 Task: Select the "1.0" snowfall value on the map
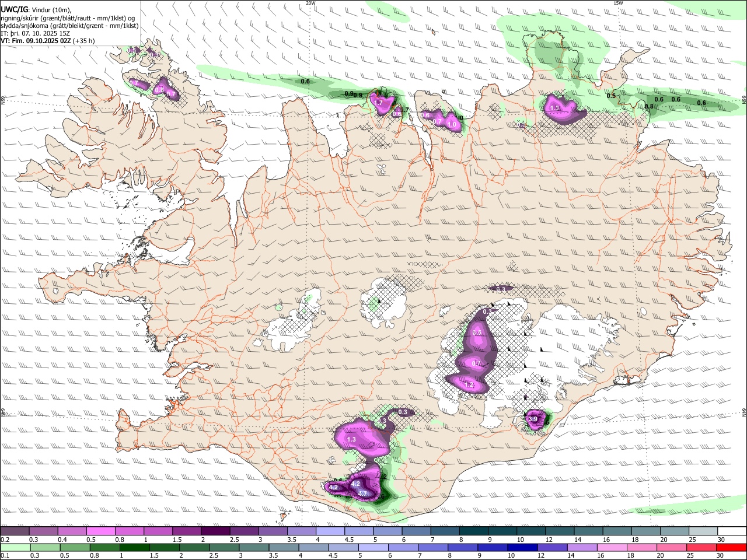pos(452,124)
